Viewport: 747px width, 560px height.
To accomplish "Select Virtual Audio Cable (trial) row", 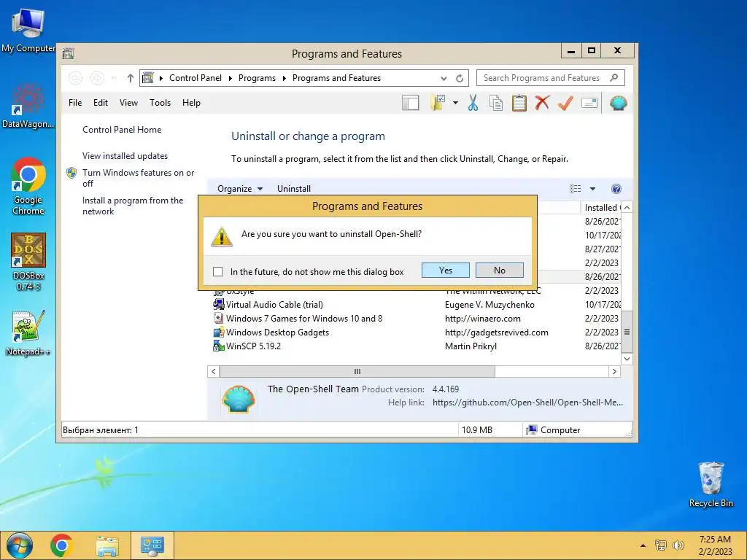I will tap(414, 304).
